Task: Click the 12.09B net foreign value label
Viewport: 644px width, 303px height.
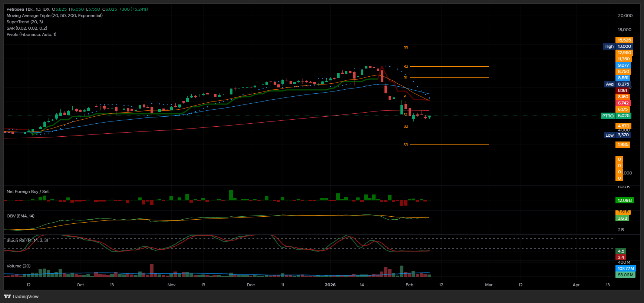Action: pos(624,200)
